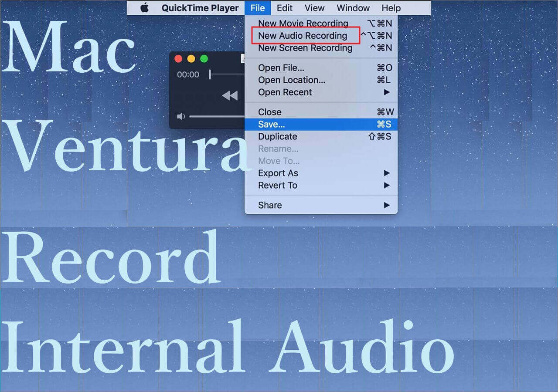Open the View menu
The image size is (558, 392).
tap(314, 8)
